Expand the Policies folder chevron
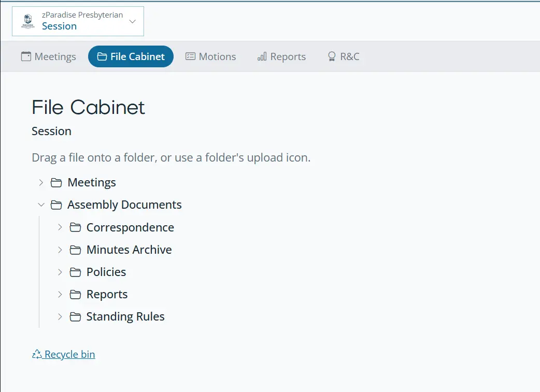Viewport: 540px width, 392px height. pyautogui.click(x=60, y=272)
